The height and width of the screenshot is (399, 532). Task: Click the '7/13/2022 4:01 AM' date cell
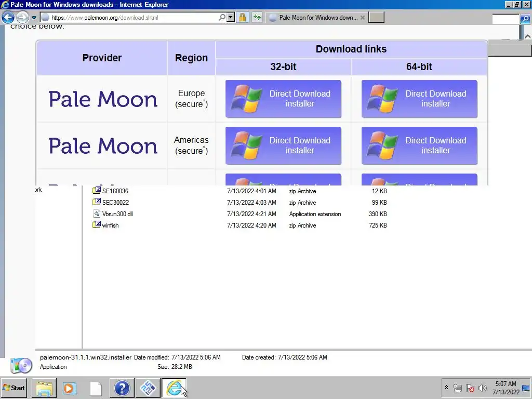251,191
